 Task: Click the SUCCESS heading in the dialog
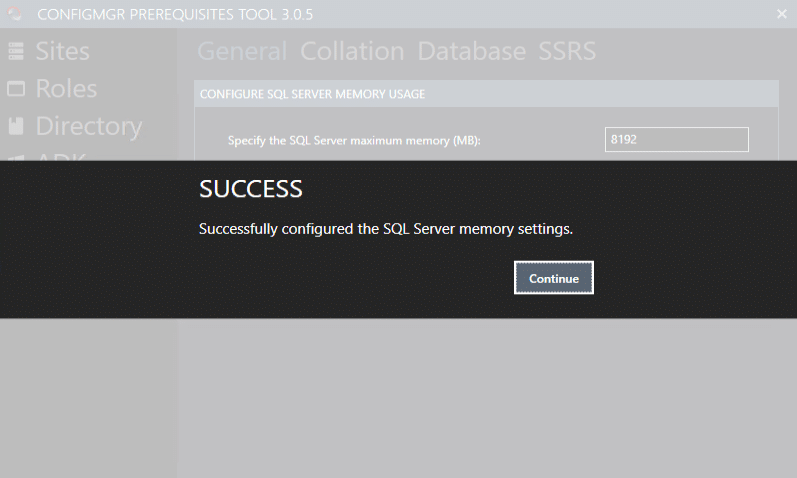[250, 190]
